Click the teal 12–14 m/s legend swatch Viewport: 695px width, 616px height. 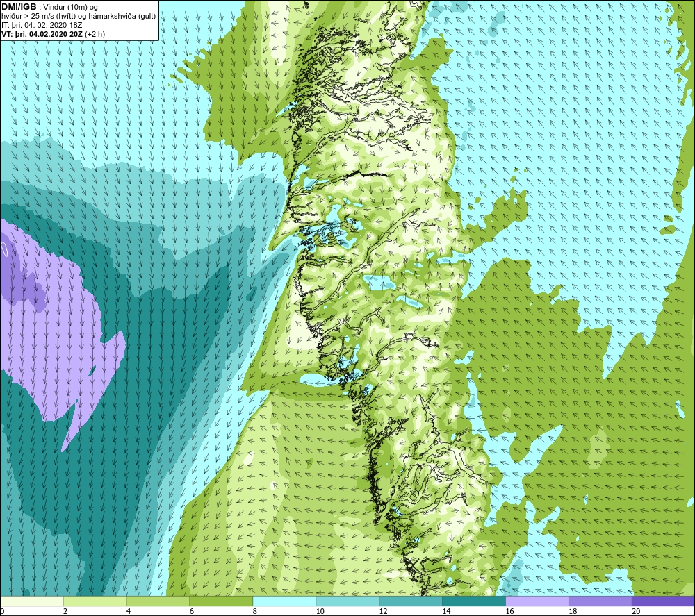[x=411, y=601]
